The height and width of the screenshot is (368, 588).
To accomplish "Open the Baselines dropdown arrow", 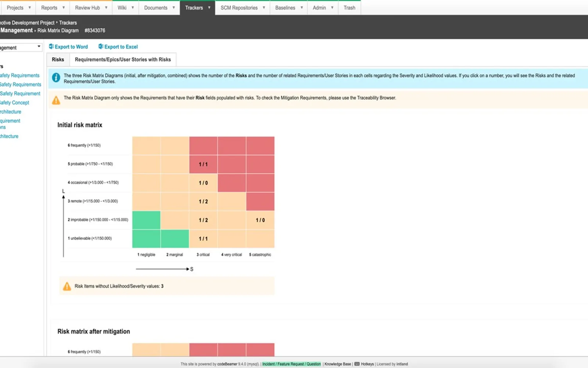I will click(x=302, y=8).
